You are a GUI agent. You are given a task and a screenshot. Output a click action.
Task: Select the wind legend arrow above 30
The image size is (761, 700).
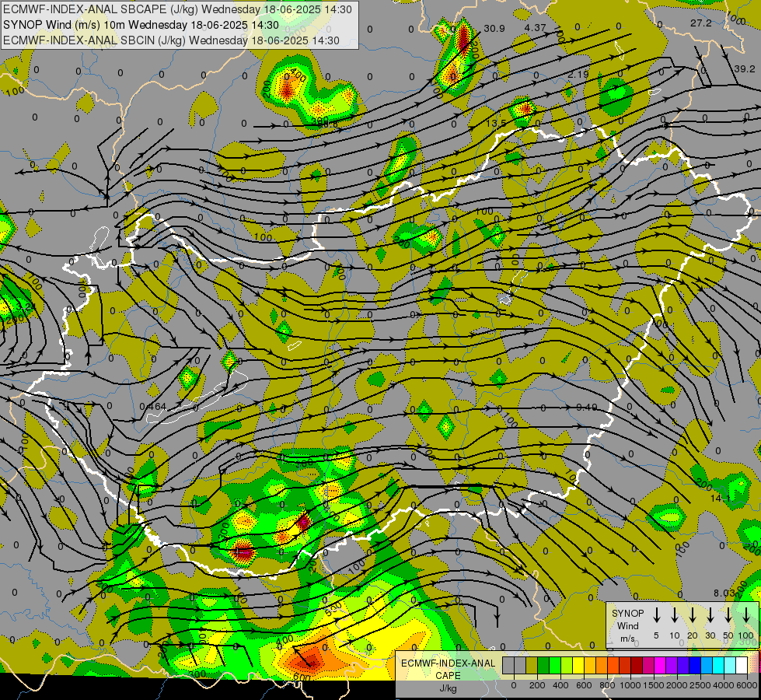tap(710, 615)
